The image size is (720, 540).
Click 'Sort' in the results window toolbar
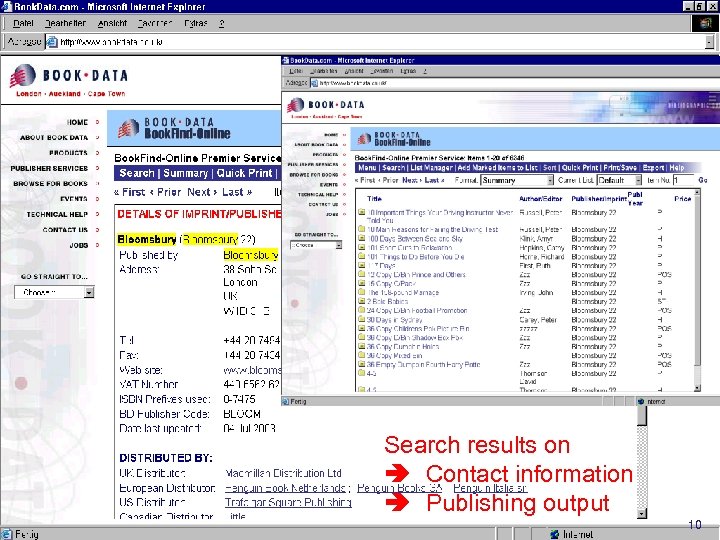pyautogui.click(x=550, y=168)
